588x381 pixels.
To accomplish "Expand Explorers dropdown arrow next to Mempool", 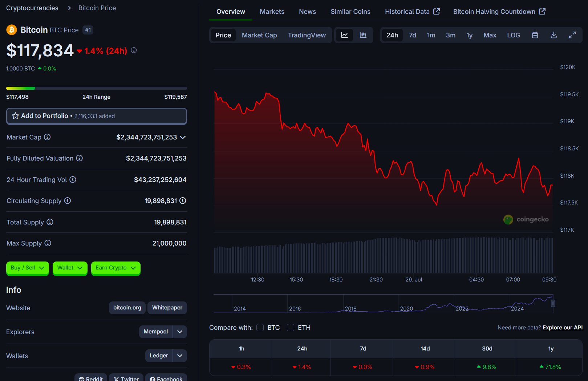I will coord(180,332).
